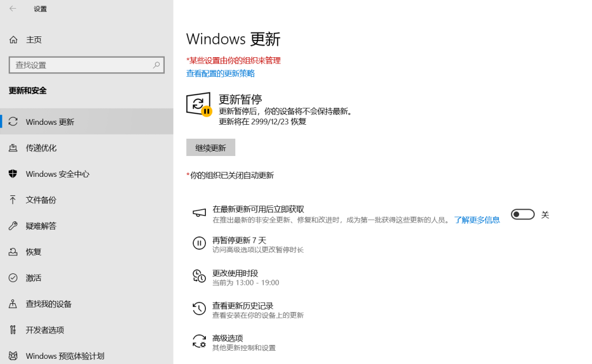This screenshot has width=592, height=364.
Task: Open 开发者选项 in the sidebar
Action: 87,330
